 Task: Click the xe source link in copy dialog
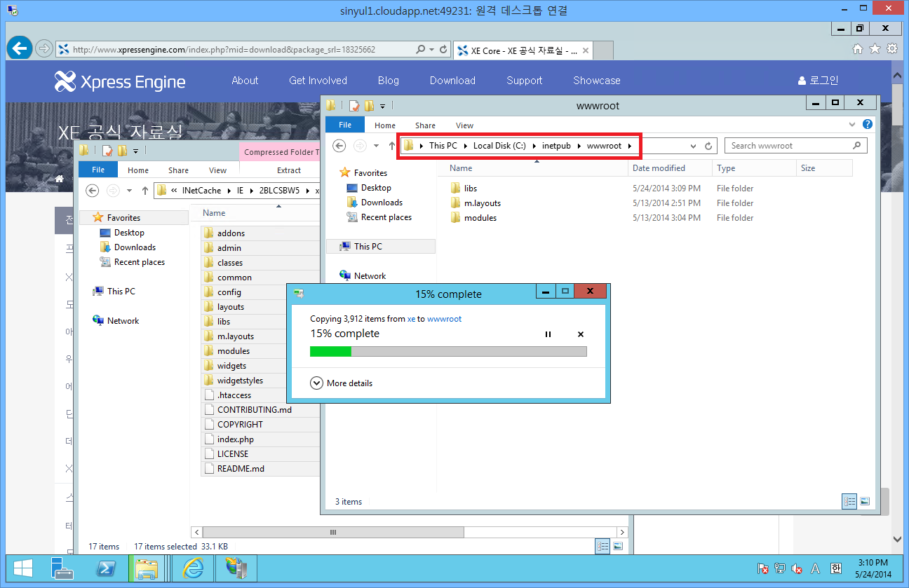[x=412, y=319]
